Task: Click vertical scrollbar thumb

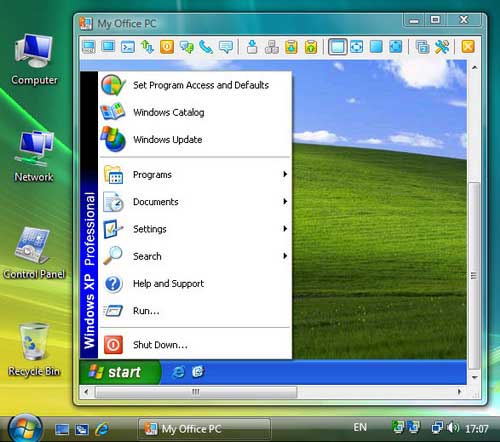Action: [x=474, y=275]
